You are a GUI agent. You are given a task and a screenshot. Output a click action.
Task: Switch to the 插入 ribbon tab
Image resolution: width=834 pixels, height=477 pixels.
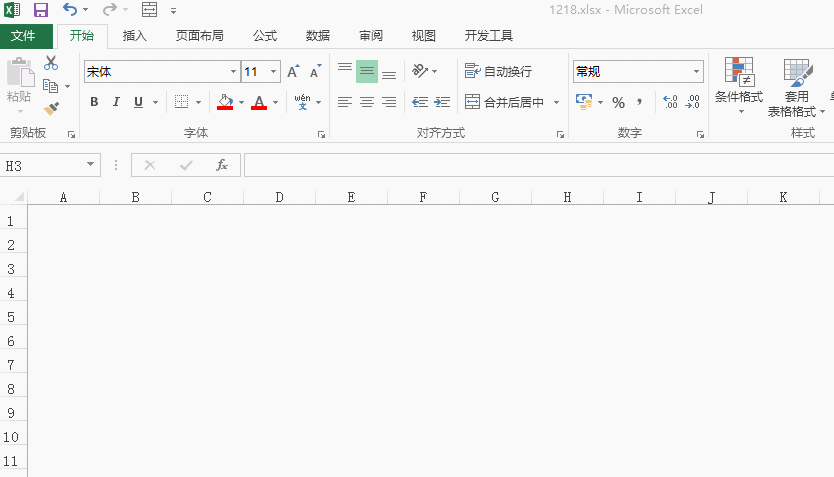pyautogui.click(x=134, y=36)
